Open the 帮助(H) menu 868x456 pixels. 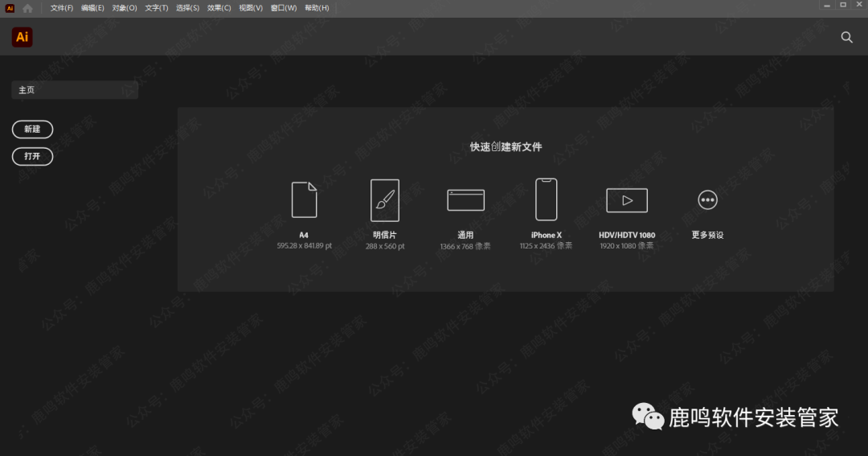pyautogui.click(x=317, y=8)
